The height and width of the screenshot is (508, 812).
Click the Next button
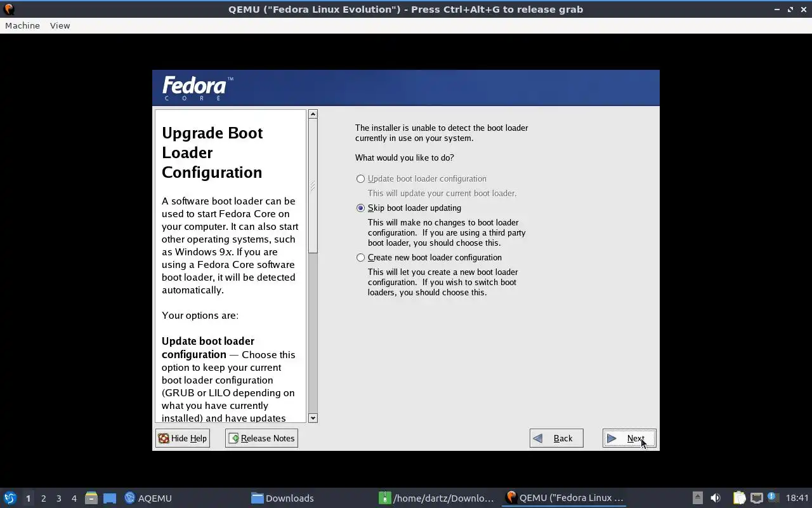pyautogui.click(x=629, y=438)
